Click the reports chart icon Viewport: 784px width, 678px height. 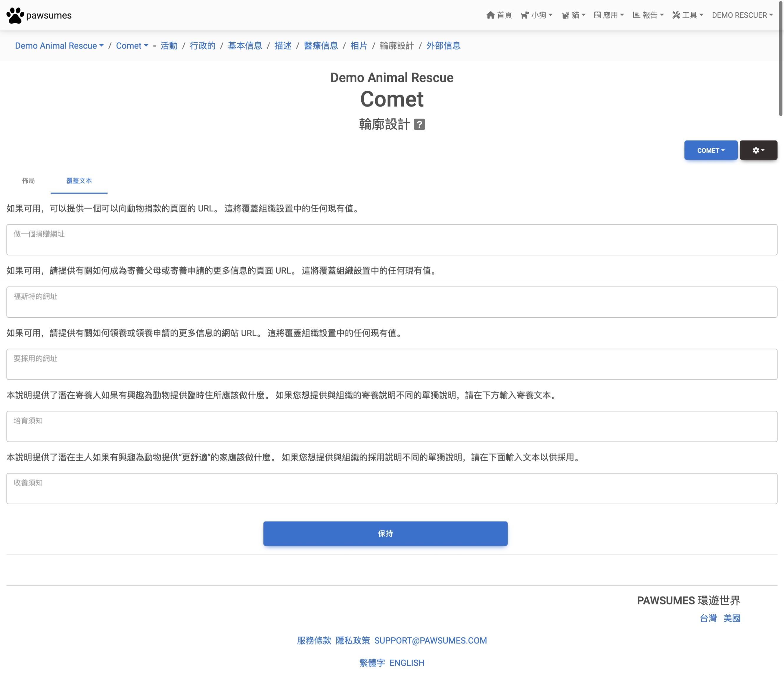point(636,15)
